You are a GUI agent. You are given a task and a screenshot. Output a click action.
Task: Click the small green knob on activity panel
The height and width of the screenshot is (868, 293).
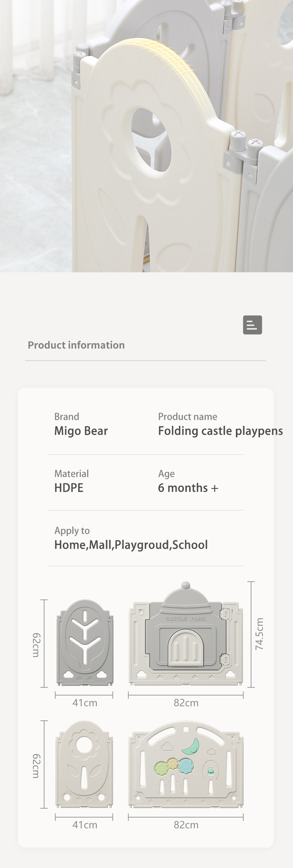point(211,772)
